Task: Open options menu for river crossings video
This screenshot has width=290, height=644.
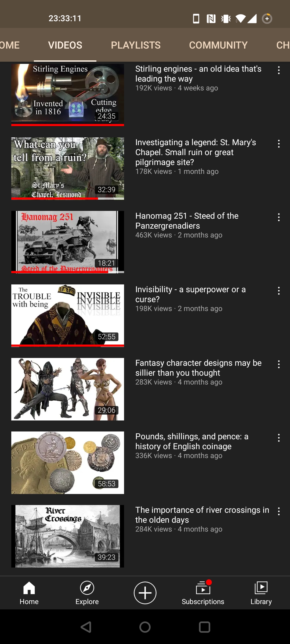Action: pos(279,511)
